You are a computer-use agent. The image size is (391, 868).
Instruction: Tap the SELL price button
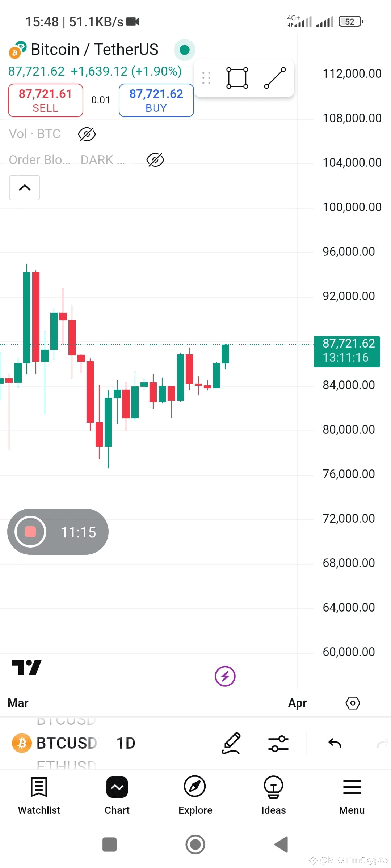point(46,100)
